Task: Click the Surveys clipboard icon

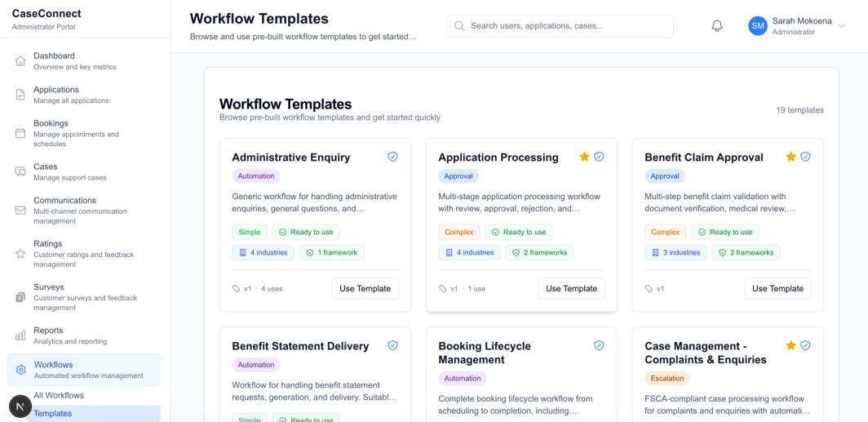Action: coord(20,297)
